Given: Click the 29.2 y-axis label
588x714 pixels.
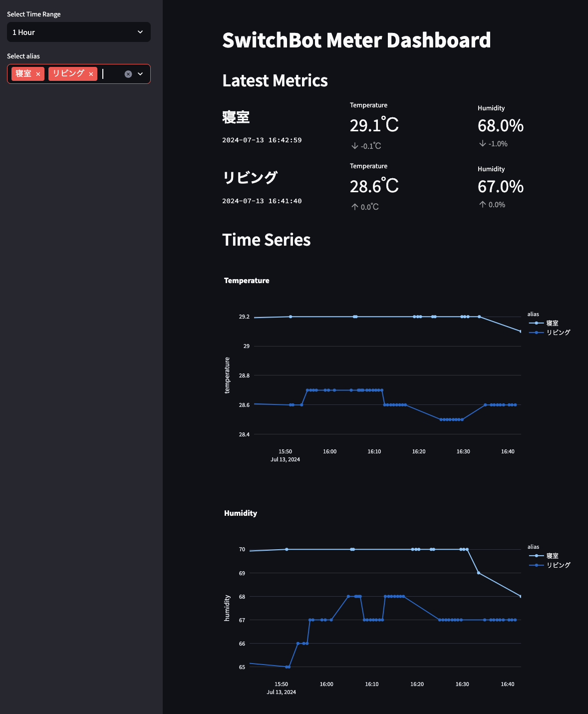Looking at the screenshot, I should click(x=244, y=317).
